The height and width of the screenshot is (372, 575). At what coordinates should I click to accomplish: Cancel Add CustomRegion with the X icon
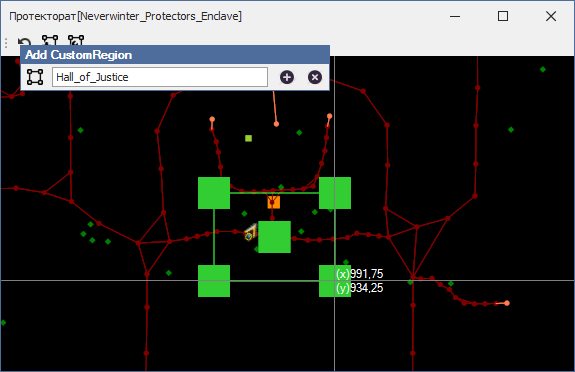coord(315,77)
